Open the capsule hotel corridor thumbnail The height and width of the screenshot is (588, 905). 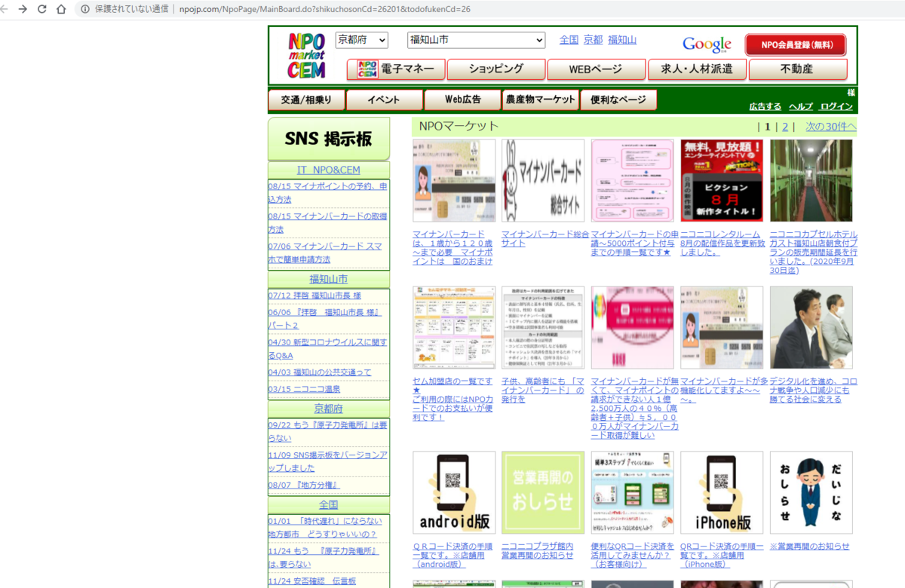point(811,180)
